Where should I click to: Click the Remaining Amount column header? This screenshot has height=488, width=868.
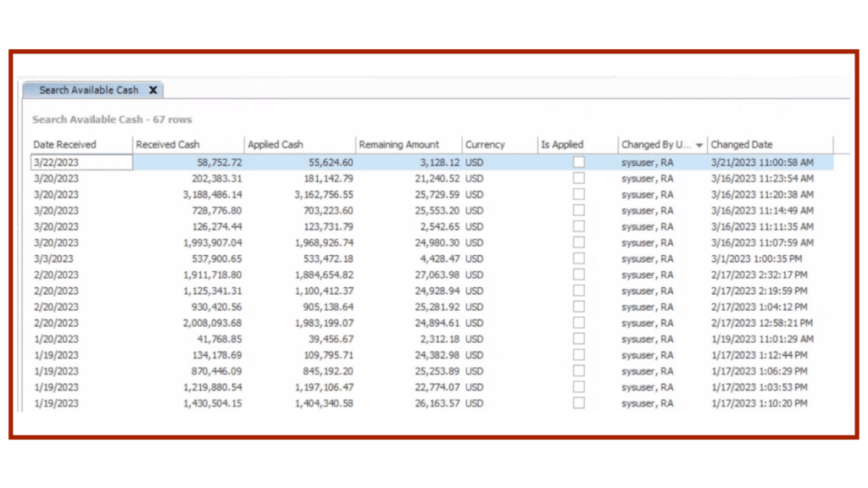[x=398, y=145]
